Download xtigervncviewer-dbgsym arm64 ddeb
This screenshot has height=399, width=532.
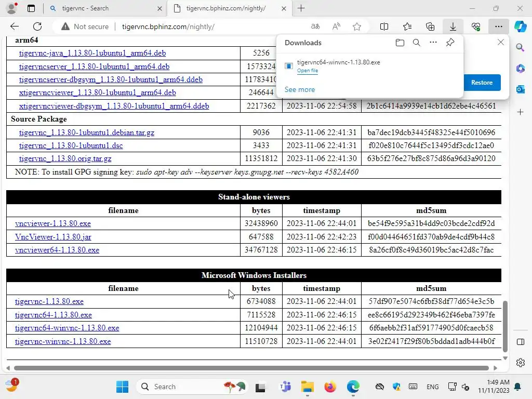[x=114, y=106]
